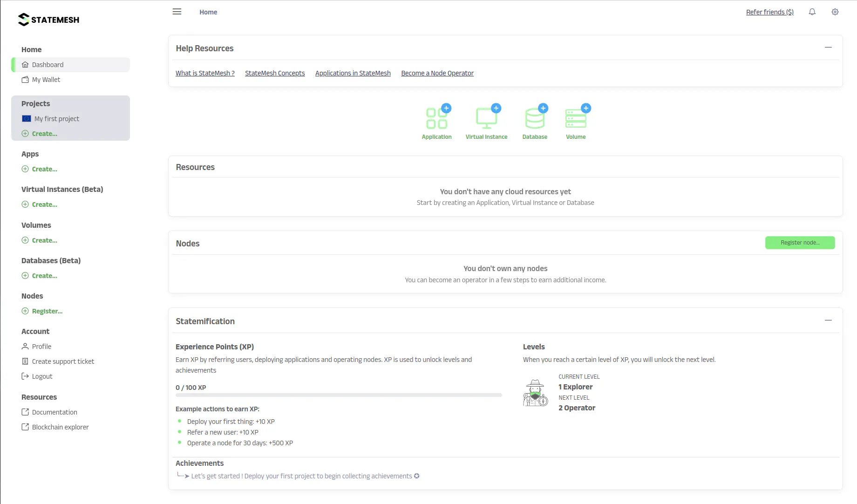This screenshot has width=857, height=504.
Task: Click the "0 / 100 XP" text
Action: pyautogui.click(x=190, y=388)
